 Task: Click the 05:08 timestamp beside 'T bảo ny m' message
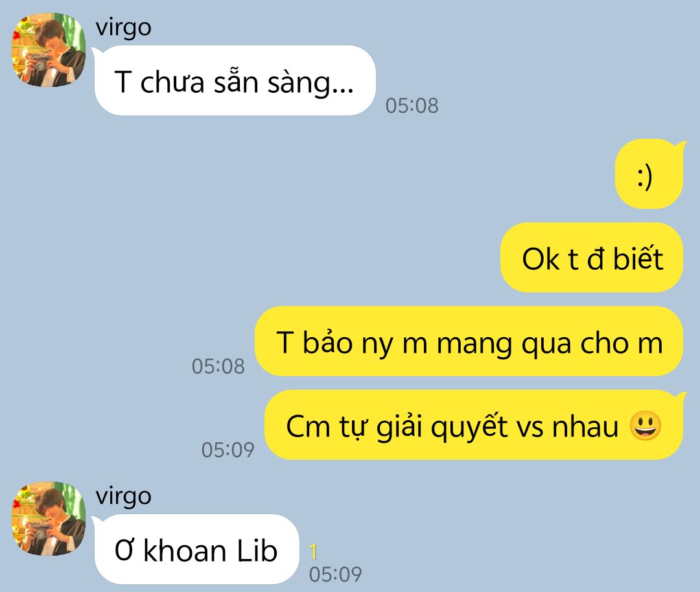pyautogui.click(x=218, y=366)
